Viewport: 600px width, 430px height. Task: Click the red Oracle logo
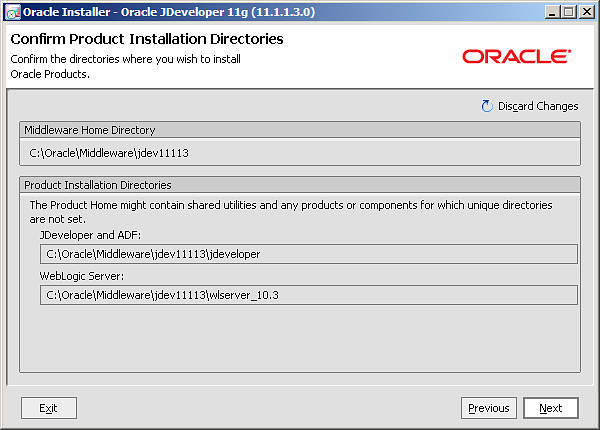pyautogui.click(x=516, y=56)
